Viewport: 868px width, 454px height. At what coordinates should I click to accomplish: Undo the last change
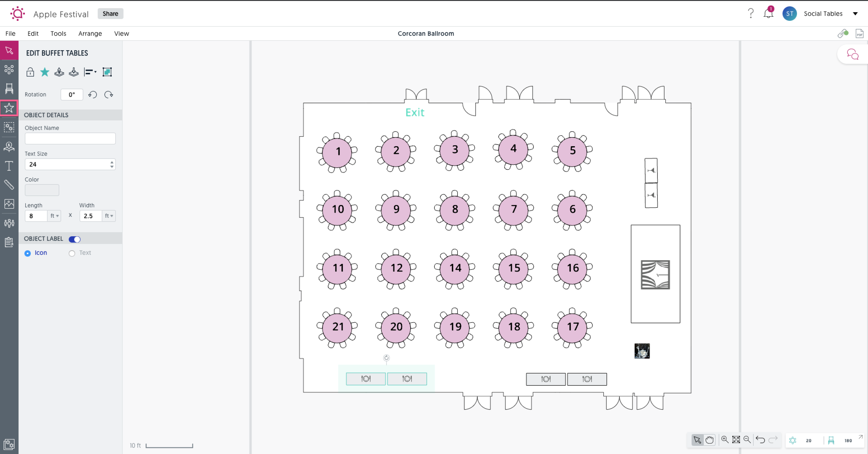coord(761,440)
